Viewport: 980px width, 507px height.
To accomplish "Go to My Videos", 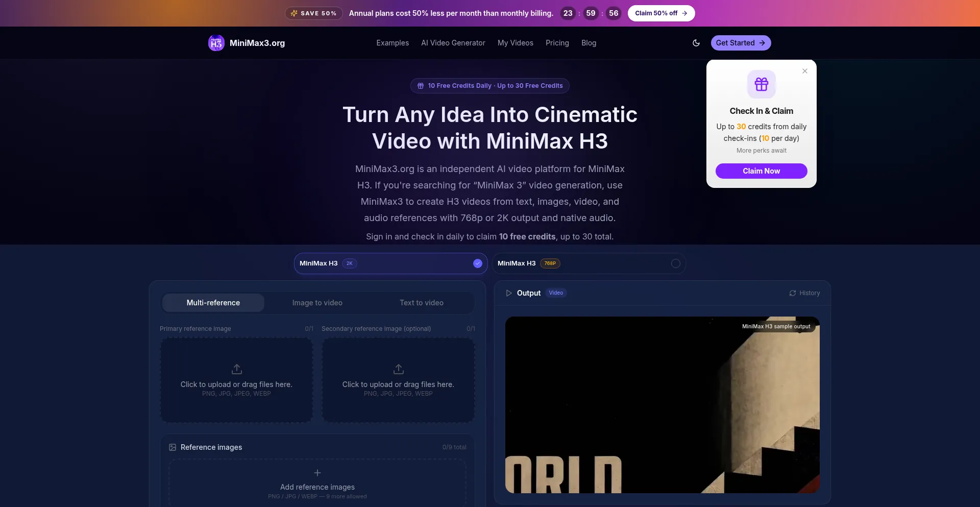I will point(516,43).
